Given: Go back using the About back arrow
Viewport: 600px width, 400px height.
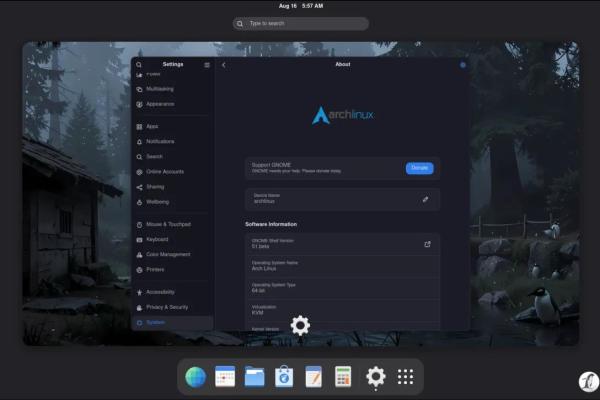Looking at the screenshot, I should tap(224, 65).
